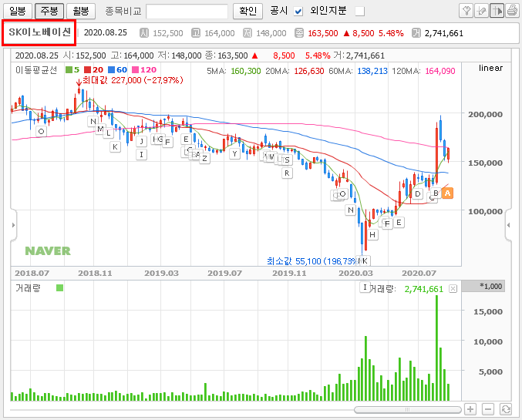Focus the 종목비교 input field
This screenshot has width=522, height=420.
click(x=187, y=12)
